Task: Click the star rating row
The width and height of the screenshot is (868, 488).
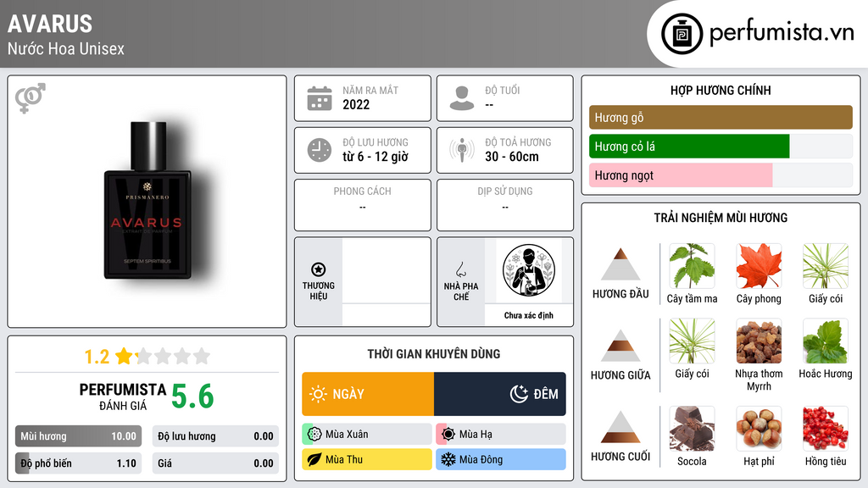Action: 163,356
